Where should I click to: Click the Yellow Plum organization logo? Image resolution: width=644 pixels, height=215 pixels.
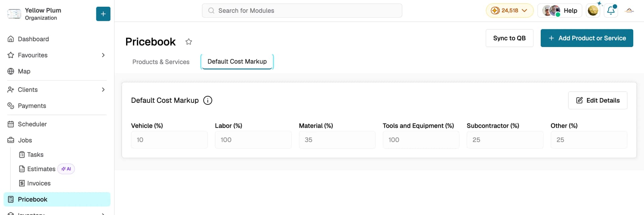[x=14, y=14]
